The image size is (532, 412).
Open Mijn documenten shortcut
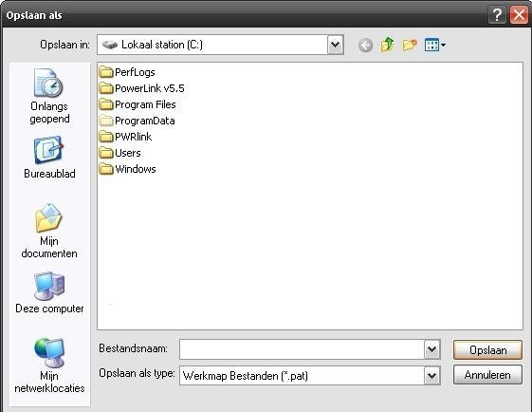[x=49, y=231]
